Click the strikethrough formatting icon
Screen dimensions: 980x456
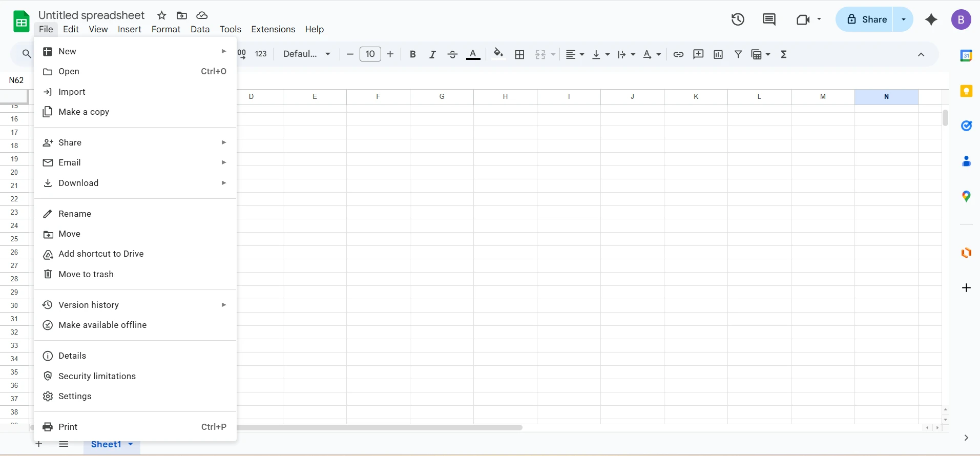[452, 54]
